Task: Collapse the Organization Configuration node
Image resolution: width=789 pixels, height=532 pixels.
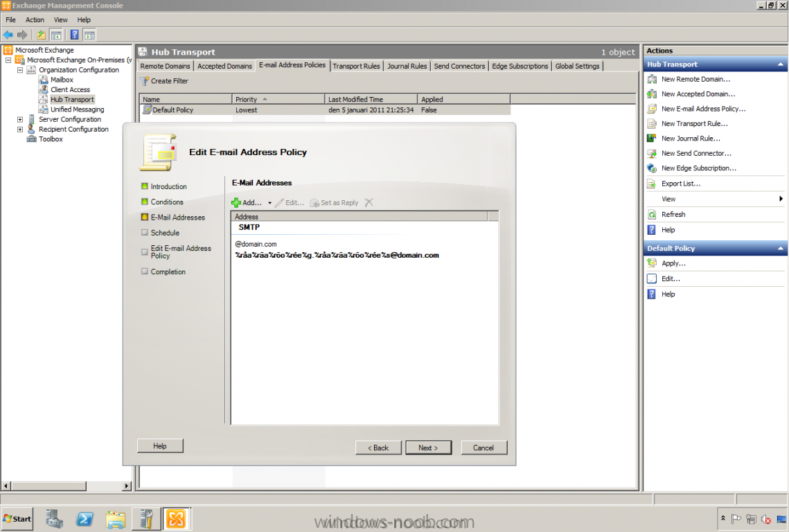Action: (x=20, y=70)
